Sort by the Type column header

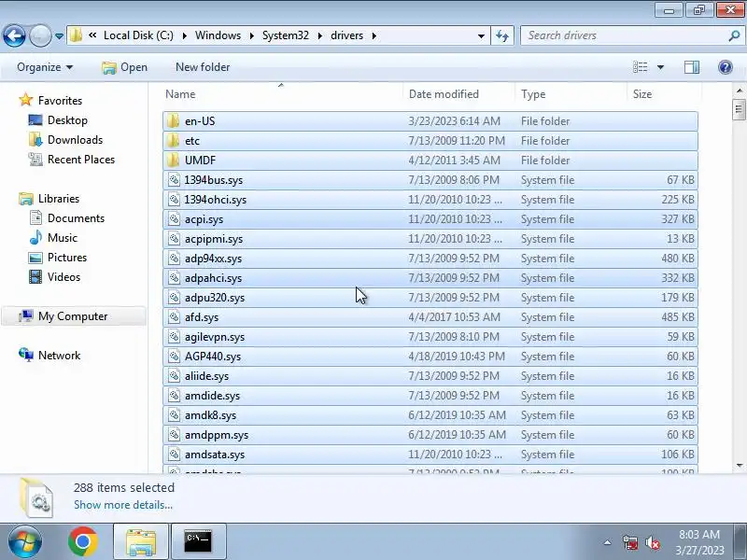(571, 94)
